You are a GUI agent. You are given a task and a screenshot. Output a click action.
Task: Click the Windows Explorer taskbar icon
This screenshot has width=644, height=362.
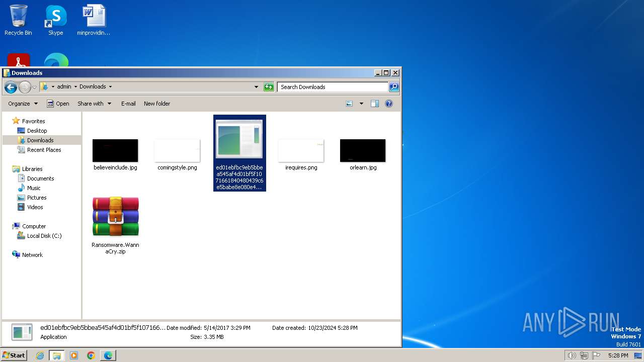[57, 355]
